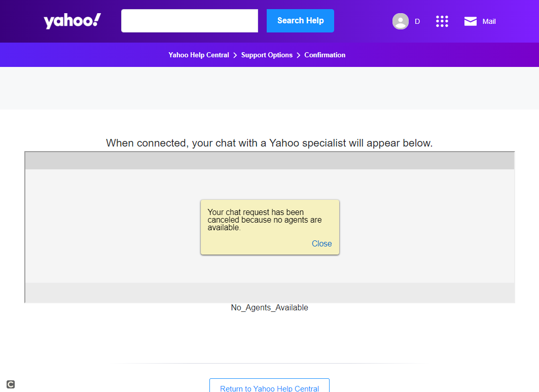Screen dimensions: 539x392
Task: Open the apps grid icon
Action: coord(442,21)
